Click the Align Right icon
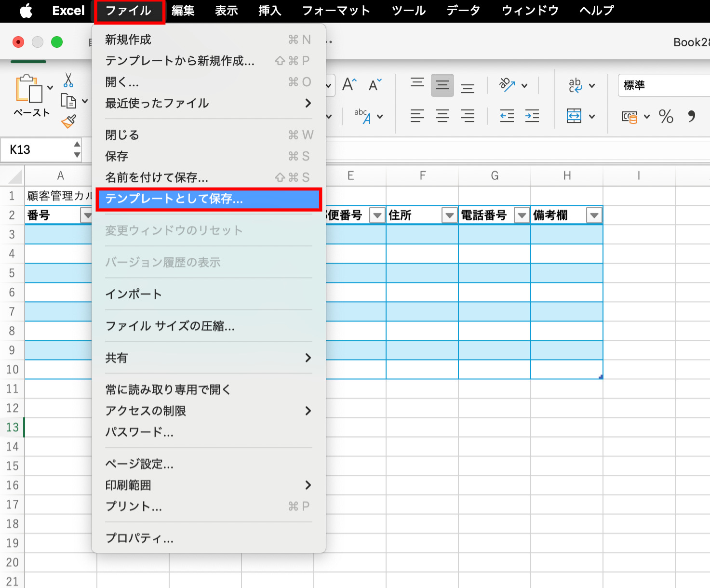This screenshot has height=588, width=710. [x=467, y=116]
